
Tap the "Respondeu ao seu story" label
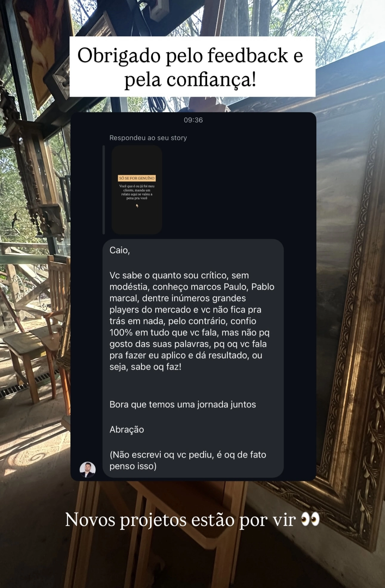(148, 138)
